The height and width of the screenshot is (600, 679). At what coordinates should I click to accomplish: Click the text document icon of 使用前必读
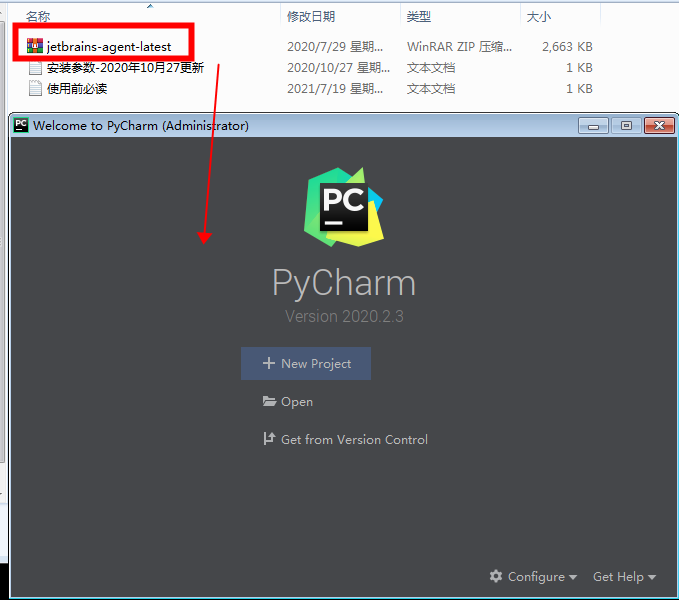[x=35, y=88]
